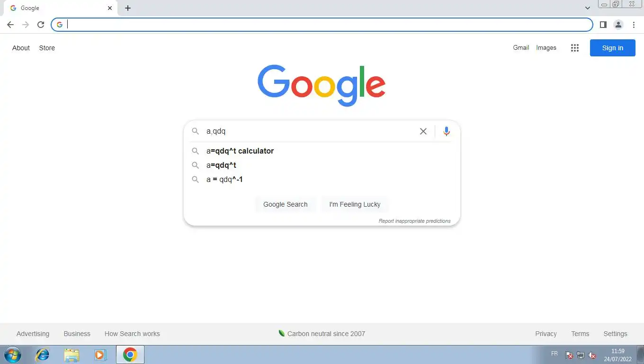The image size is (644, 364).
Task: Click the muted volume tray icon
Action: coord(592,355)
